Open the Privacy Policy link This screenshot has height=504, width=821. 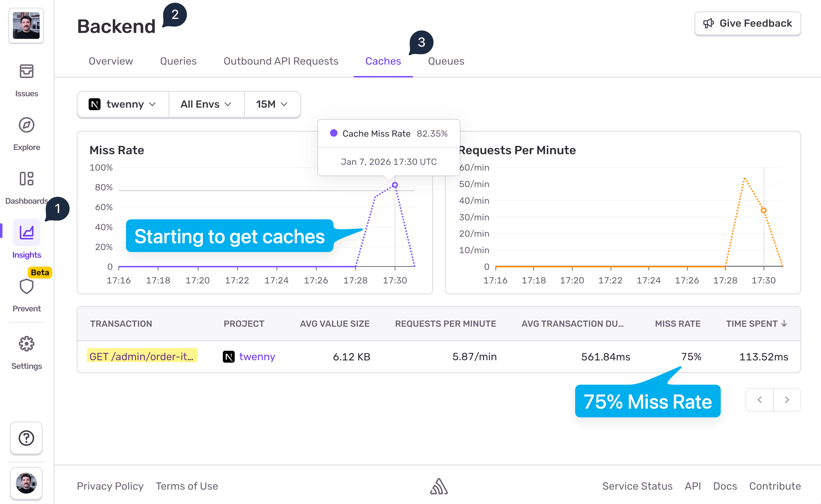click(x=110, y=486)
